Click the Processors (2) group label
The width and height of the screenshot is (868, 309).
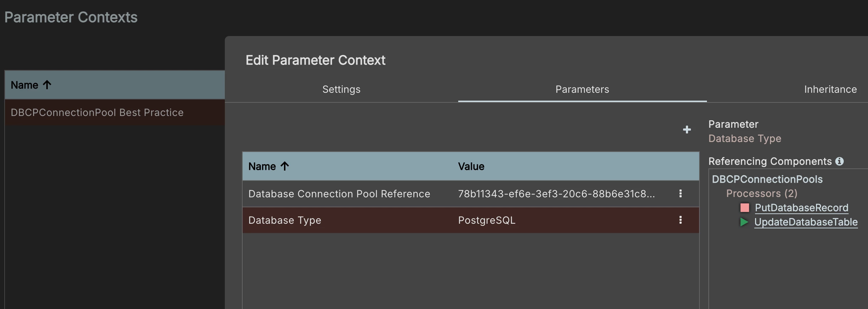(762, 193)
